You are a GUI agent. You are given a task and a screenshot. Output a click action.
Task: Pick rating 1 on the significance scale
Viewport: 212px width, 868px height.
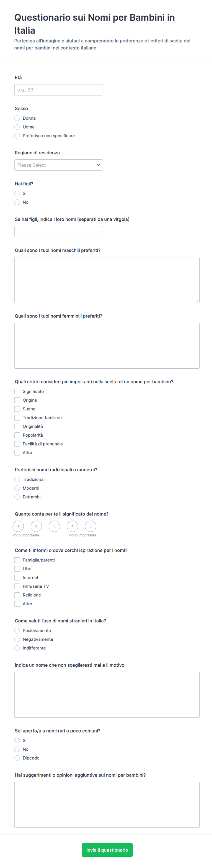[18, 526]
